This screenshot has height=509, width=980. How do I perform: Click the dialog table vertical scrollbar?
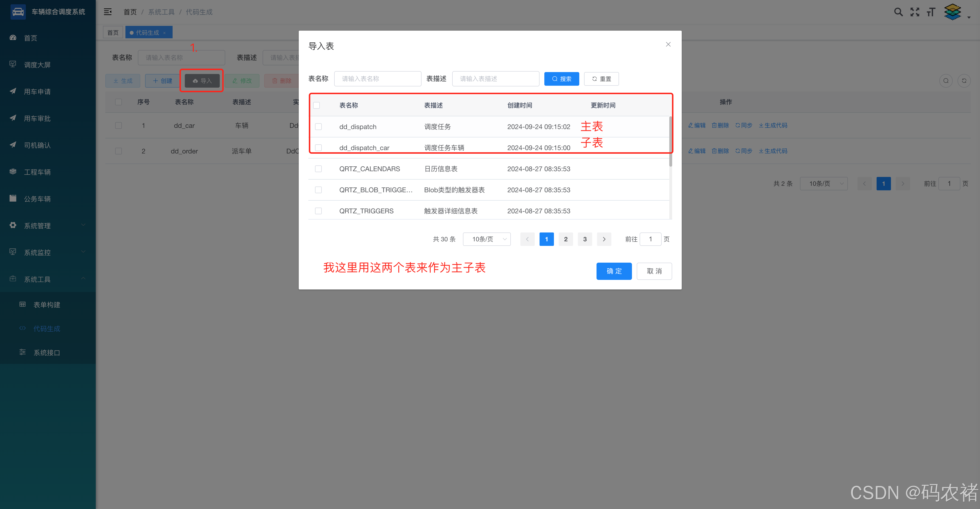670,141
